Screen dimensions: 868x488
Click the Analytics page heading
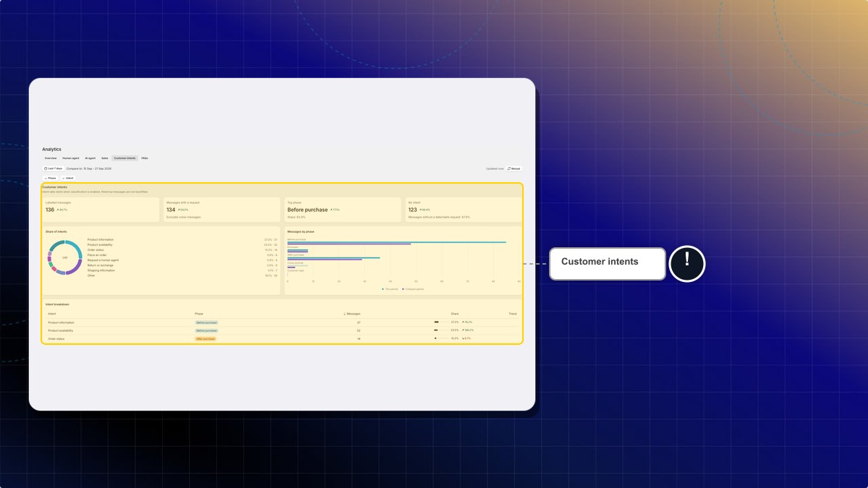tap(52, 149)
